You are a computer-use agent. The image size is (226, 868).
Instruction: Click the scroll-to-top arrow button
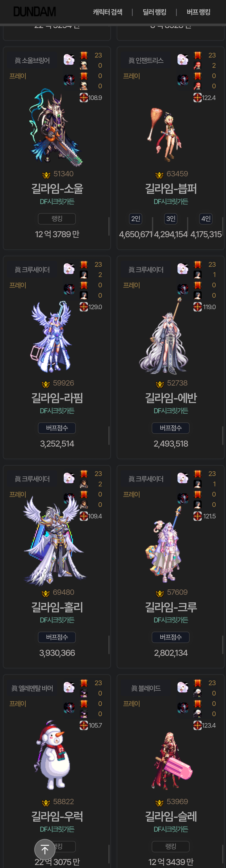(45, 849)
